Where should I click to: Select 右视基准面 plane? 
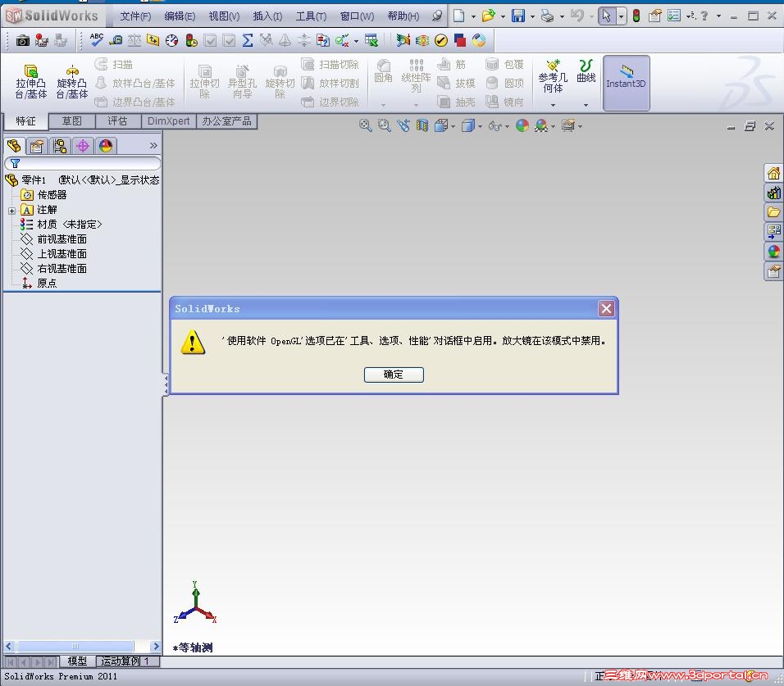[62, 269]
